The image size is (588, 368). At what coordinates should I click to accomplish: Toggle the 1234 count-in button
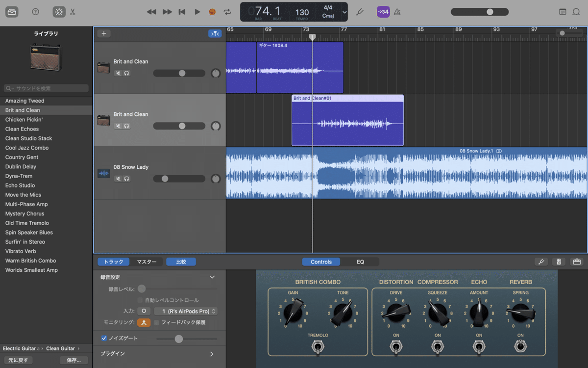pyautogui.click(x=383, y=12)
